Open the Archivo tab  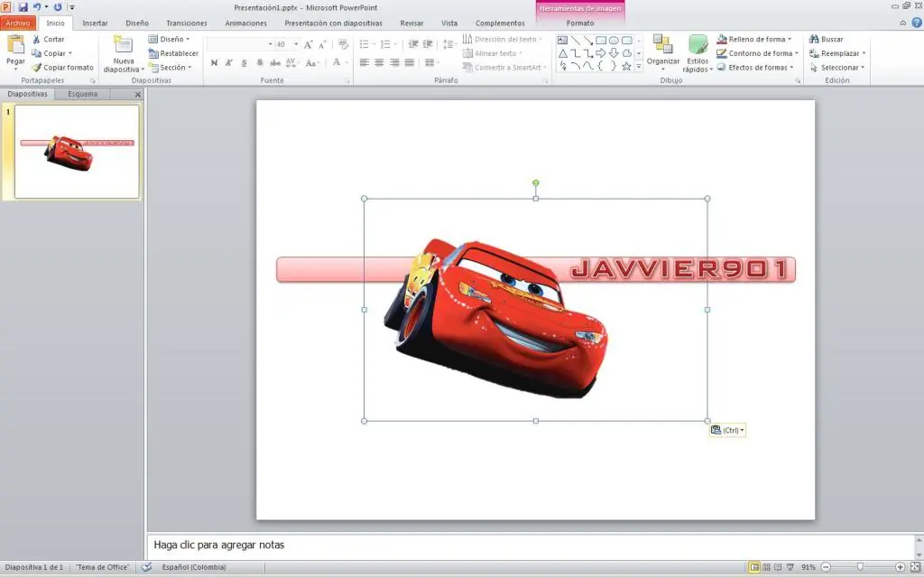[x=18, y=23]
